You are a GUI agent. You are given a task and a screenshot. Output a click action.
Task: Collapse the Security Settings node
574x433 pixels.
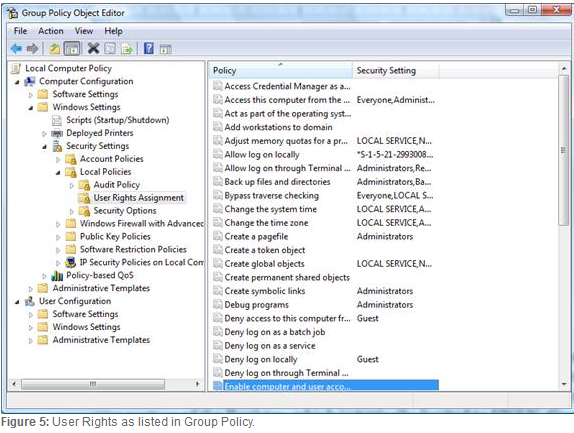click(x=44, y=146)
